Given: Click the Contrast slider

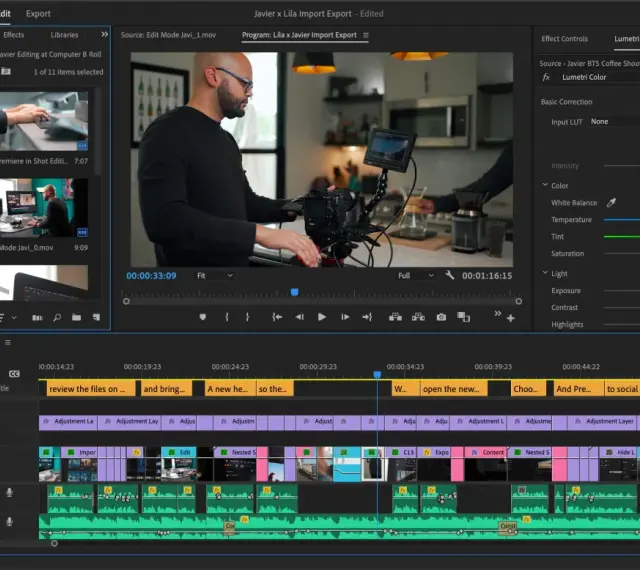Looking at the screenshot, I should tap(622, 307).
